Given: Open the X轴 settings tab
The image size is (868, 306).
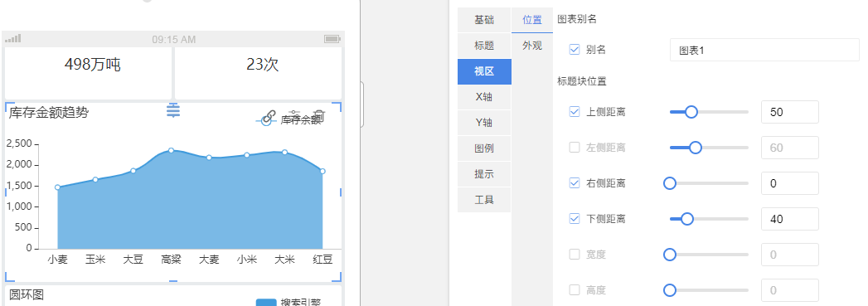Looking at the screenshot, I should [x=484, y=97].
